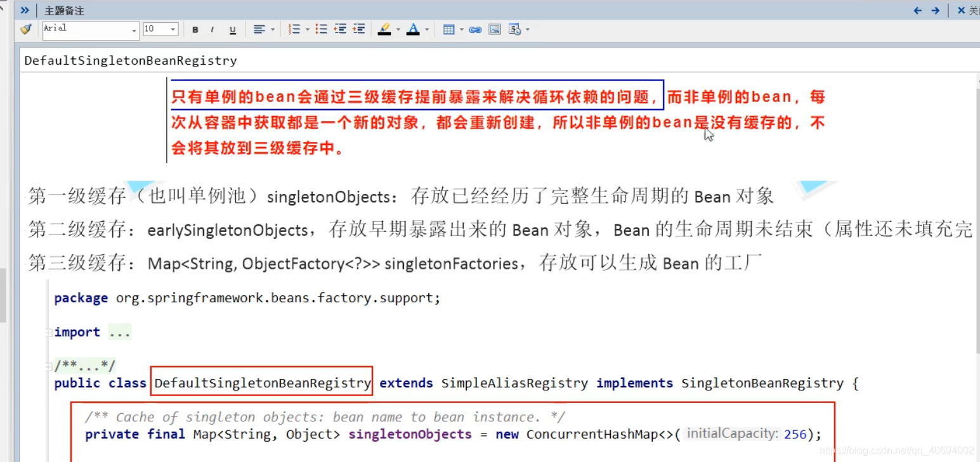Open numbered list style dropdown arrow
Screen dimensions: 980x462
[x=308, y=29]
